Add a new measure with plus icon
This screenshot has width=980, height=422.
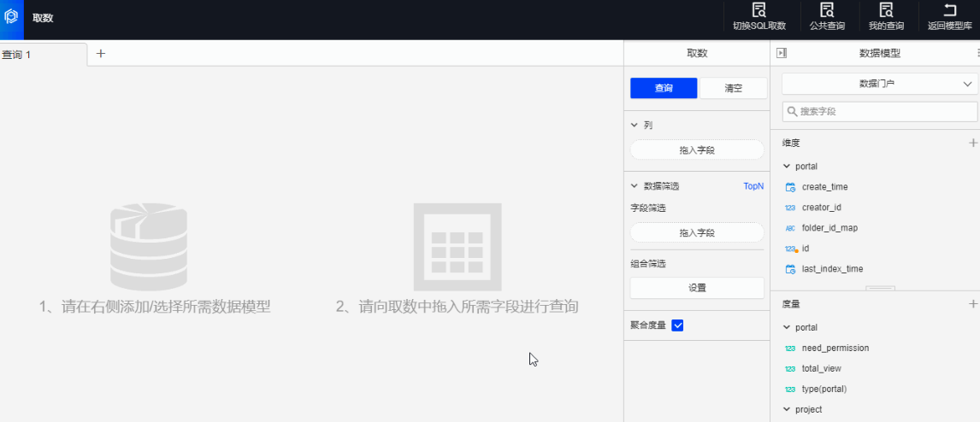(972, 304)
